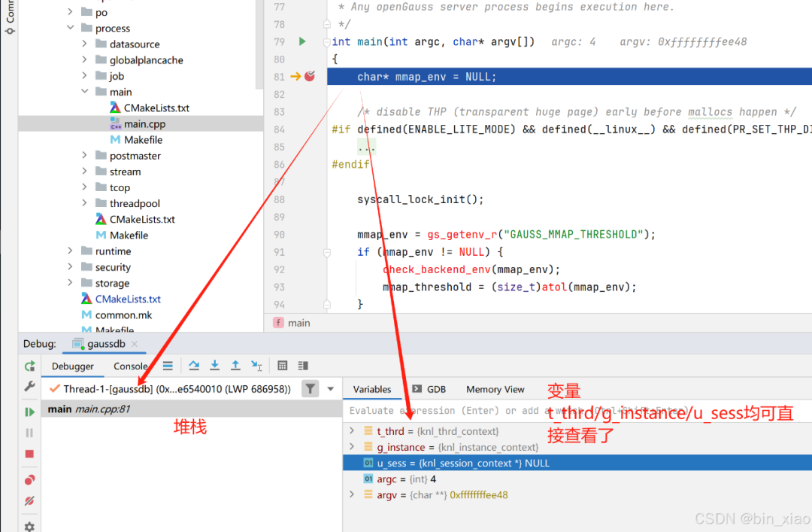Switch to Console tab
Image resolution: width=812 pixels, height=532 pixels.
(x=131, y=366)
